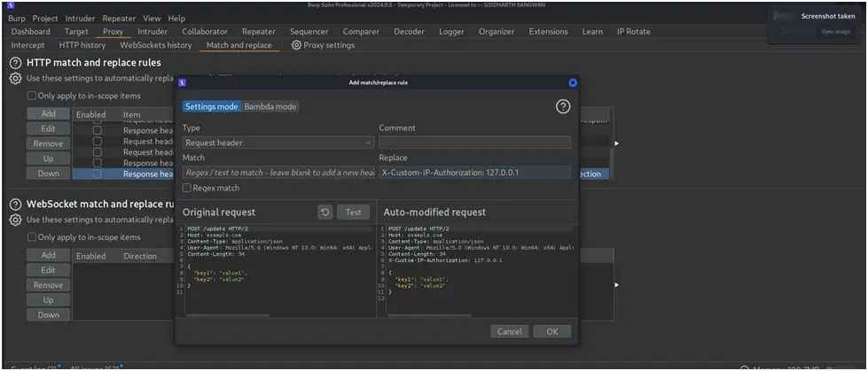
Task: Switch to the Collaborator tab
Action: click(205, 32)
